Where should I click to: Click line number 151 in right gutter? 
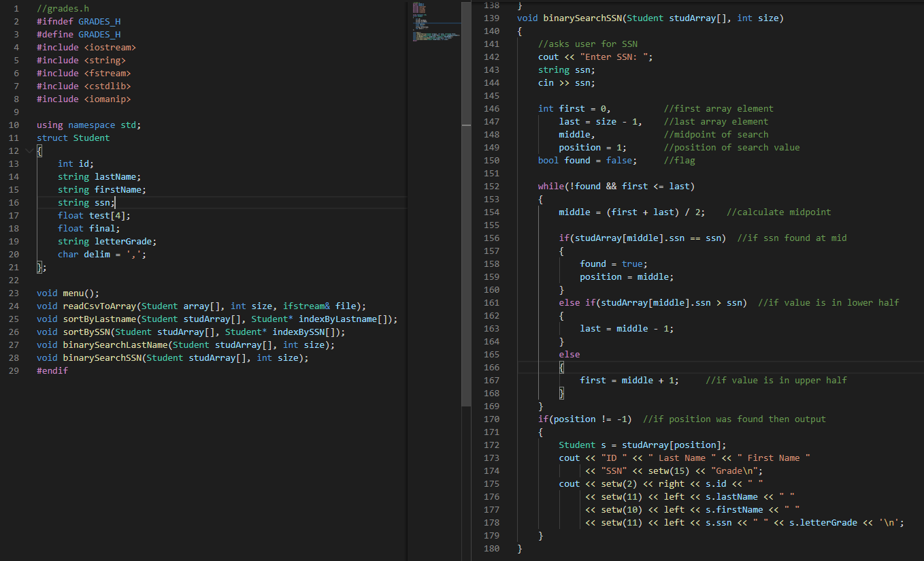coord(491,173)
